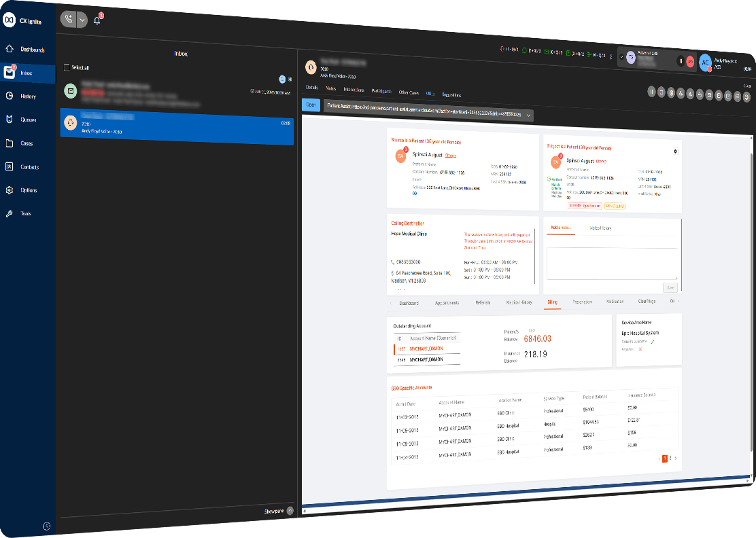Click the hold (pause) icon in the interaction toolbar

tap(651, 92)
